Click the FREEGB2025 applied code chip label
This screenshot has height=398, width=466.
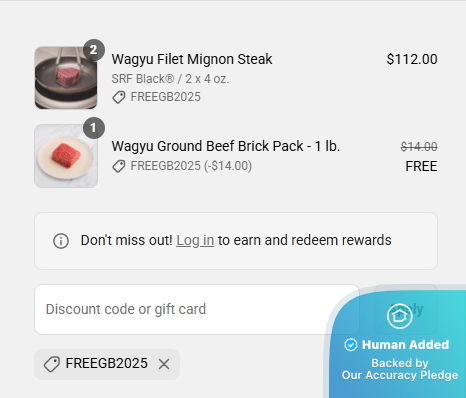tap(107, 364)
